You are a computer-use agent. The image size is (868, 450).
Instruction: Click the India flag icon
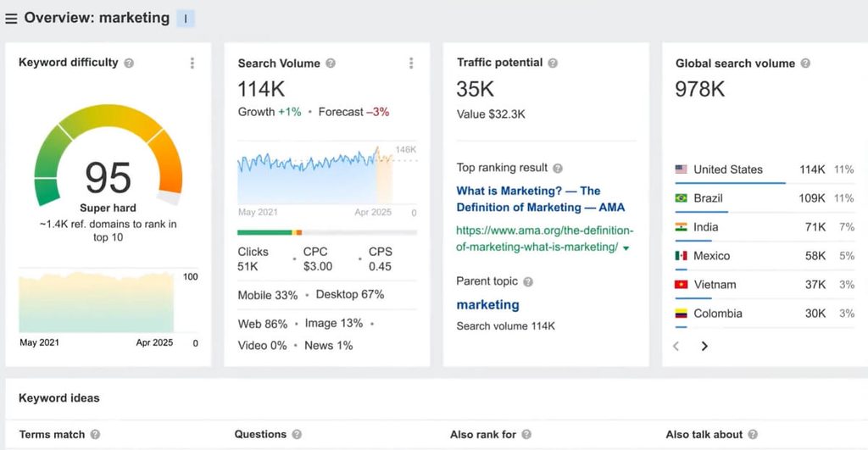[x=681, y=227]
